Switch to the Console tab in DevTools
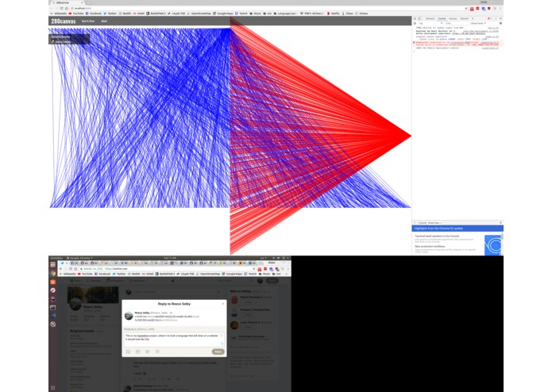The image size is (552, 392). [x=442, y=18]
